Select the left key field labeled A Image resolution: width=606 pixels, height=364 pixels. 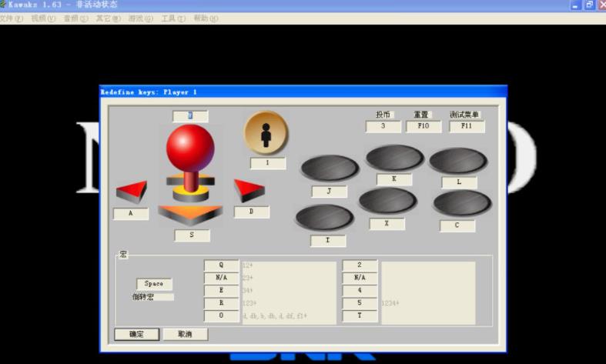tap(130, 215)
